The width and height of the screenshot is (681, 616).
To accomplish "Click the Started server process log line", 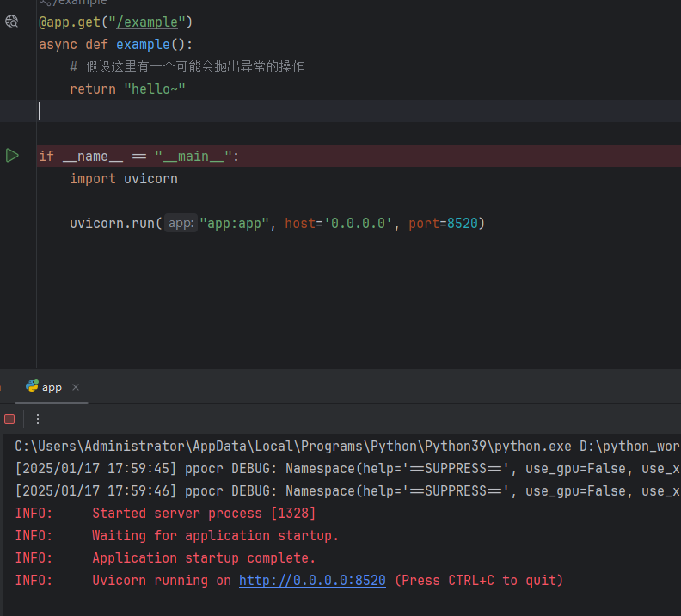I will tap(204, 514).
